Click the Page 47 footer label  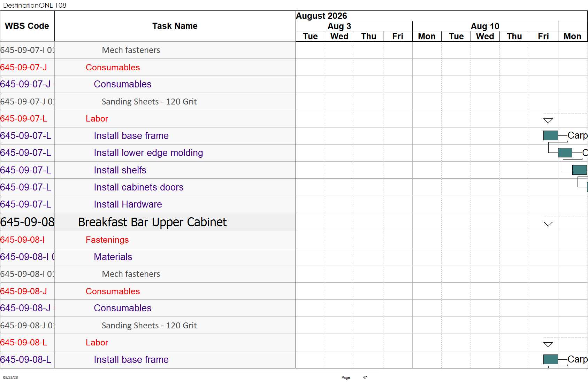[354, 377]
